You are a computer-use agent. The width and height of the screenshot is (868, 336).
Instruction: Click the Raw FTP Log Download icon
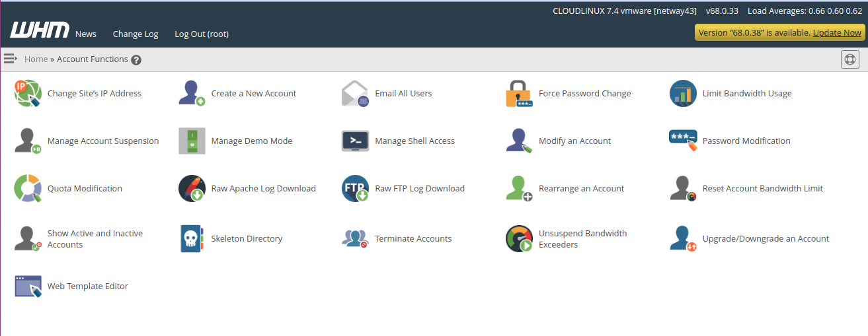[x=355, y=189]
